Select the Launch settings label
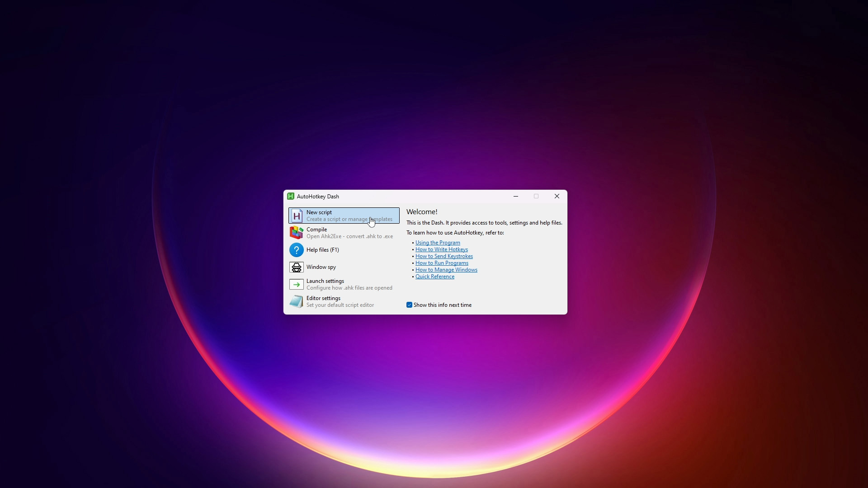Image resolution: width=868 pixels, height=488 pixels. coord(325,281)
